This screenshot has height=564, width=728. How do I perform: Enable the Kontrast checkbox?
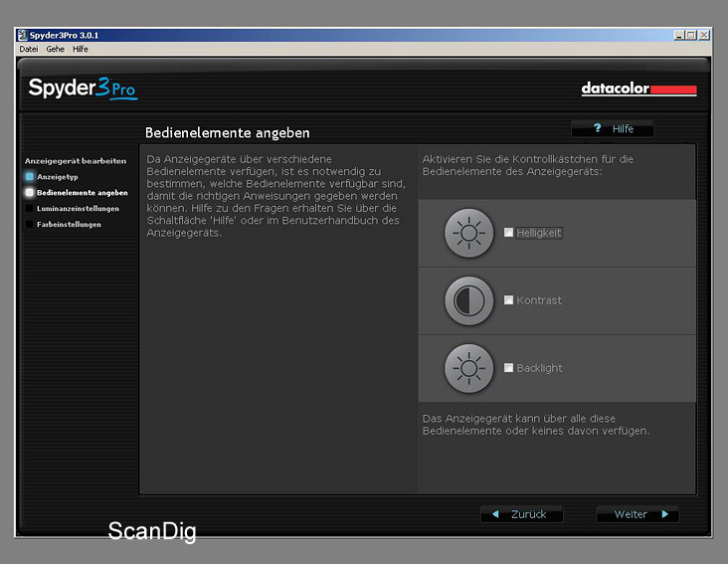tap(508, 300)
